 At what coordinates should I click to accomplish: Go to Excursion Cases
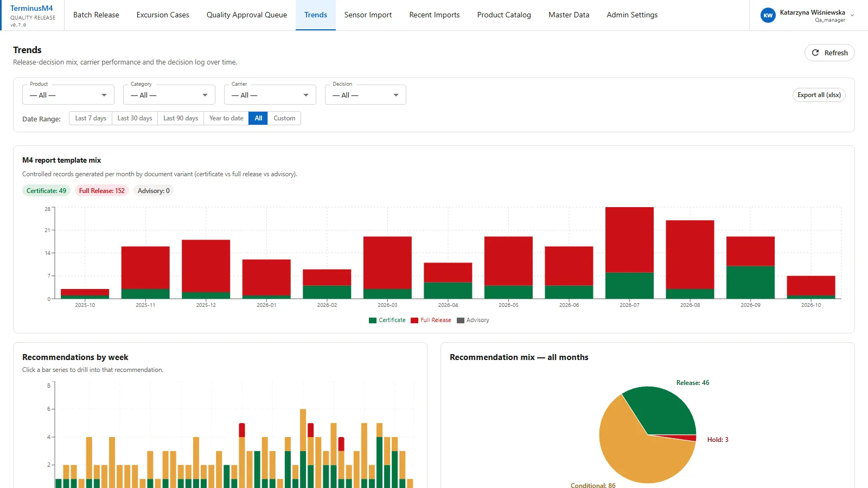[x=163, y=15]
